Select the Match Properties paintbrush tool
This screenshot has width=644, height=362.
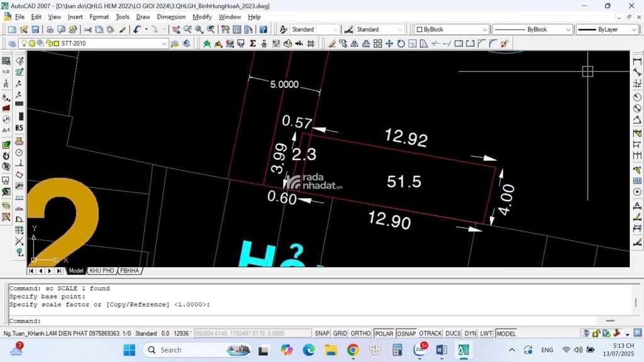coord(123,30)
